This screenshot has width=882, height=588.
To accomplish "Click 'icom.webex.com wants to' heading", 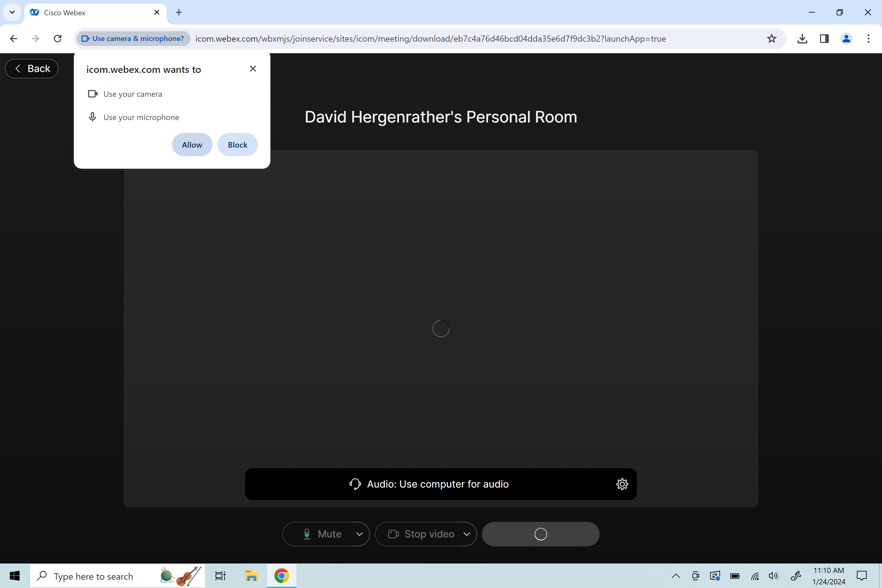I will (144, 70).
